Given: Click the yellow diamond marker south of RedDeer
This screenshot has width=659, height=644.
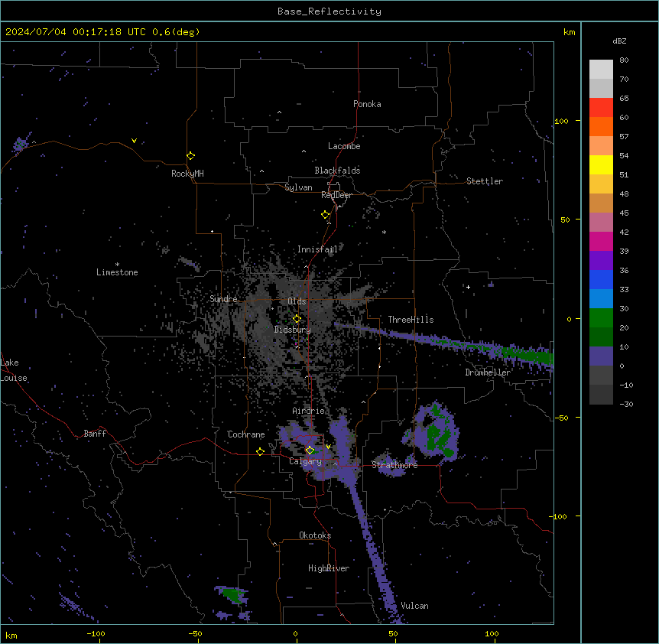Looking at the screenshot, I should click(x=325, y=215).
